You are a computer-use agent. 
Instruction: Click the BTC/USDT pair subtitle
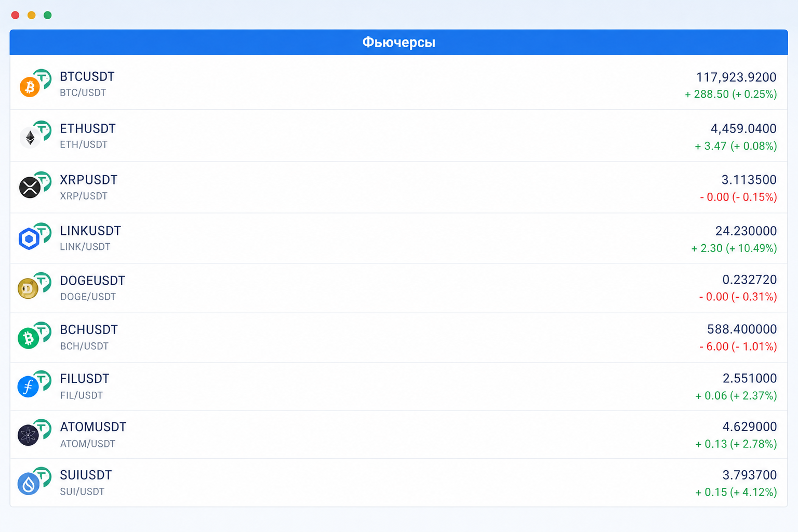pyautogui.click(x=83, y=92)
